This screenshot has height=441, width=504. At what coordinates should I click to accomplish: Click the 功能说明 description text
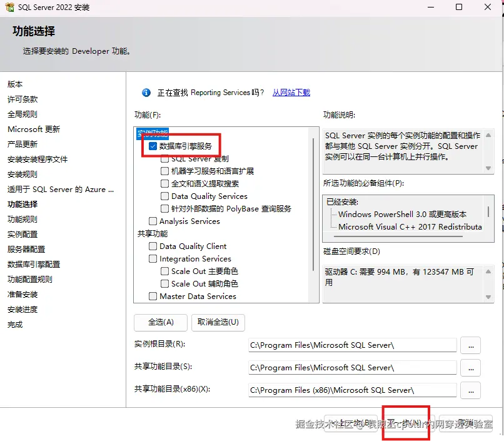[x=403, y=146]
